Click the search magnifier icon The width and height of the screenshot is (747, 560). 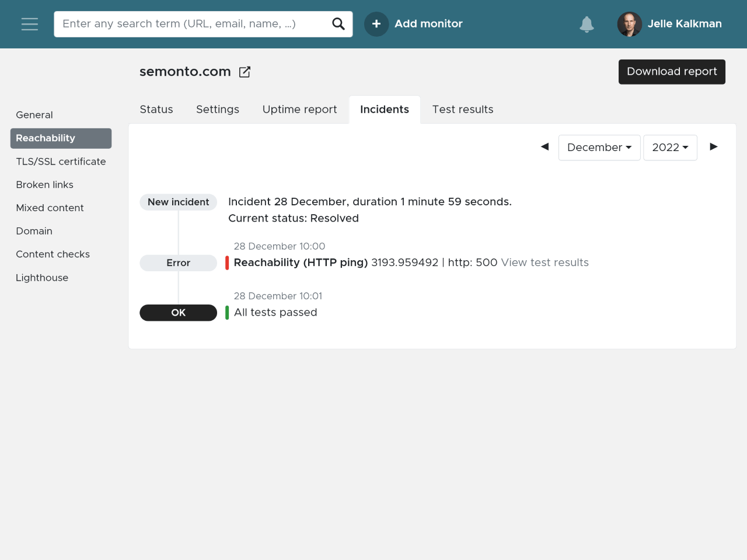[338, 24]
